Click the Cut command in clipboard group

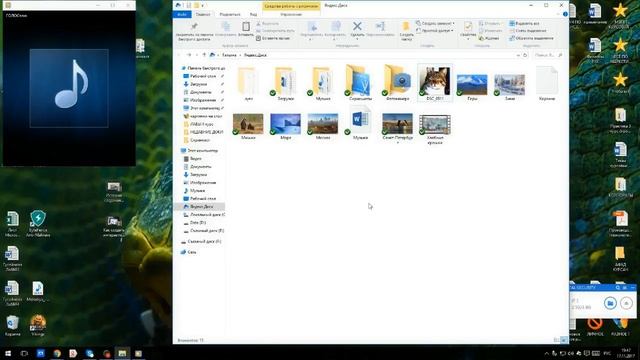pos(267,24)
